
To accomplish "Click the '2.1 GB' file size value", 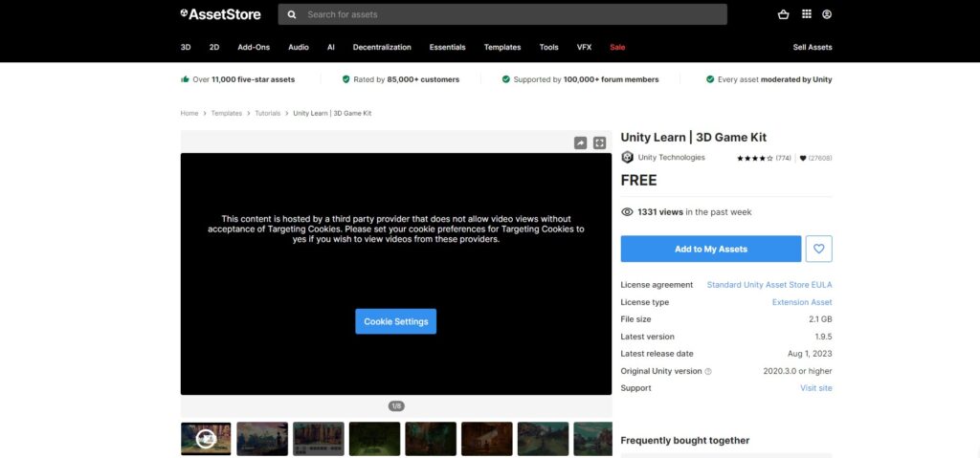I will coord(820,319).
